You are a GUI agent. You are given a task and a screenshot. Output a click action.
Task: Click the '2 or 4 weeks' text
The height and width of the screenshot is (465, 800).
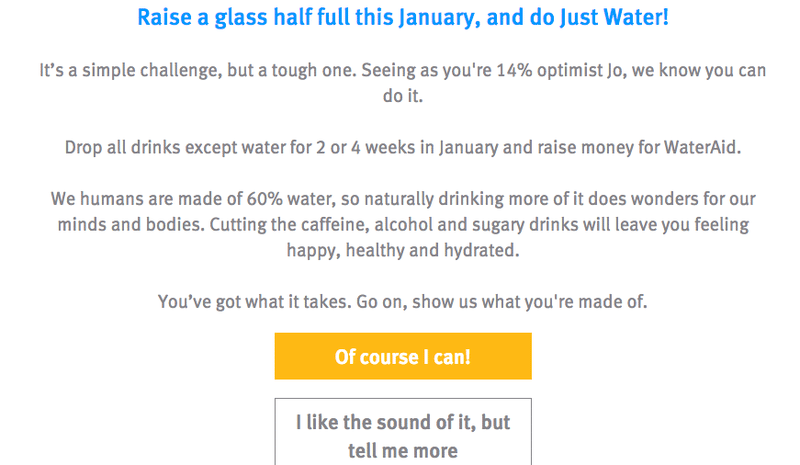pos(364,148)
